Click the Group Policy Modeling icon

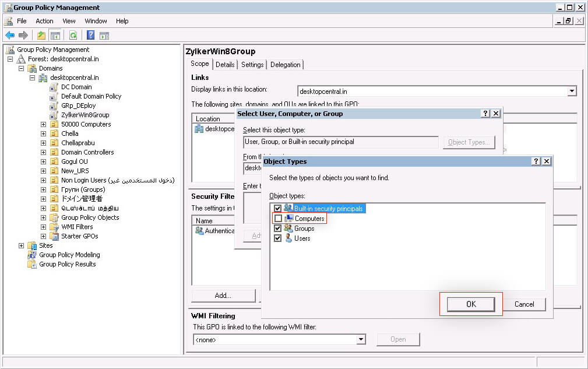[32, 255]
